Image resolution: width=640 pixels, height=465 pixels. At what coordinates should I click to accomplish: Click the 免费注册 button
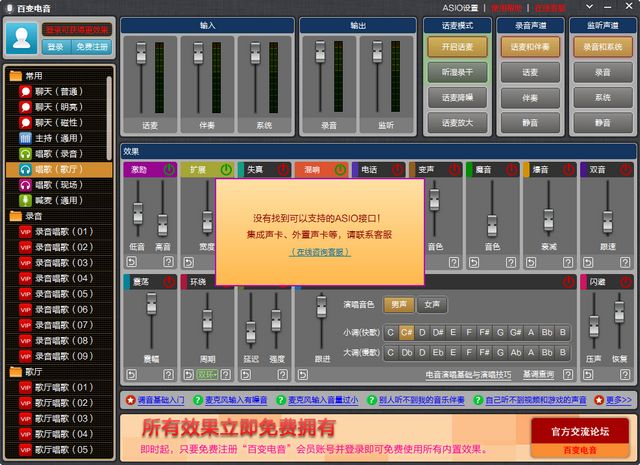click(x=91, y=47)
